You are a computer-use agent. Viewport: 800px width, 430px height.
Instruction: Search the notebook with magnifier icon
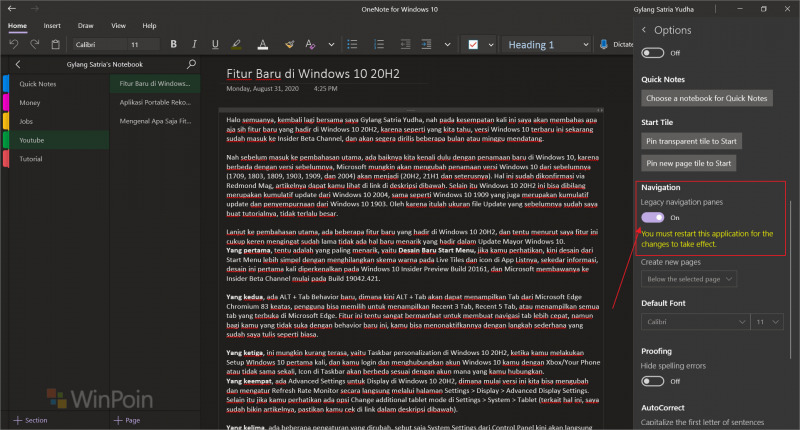click(x=191, y=64)
